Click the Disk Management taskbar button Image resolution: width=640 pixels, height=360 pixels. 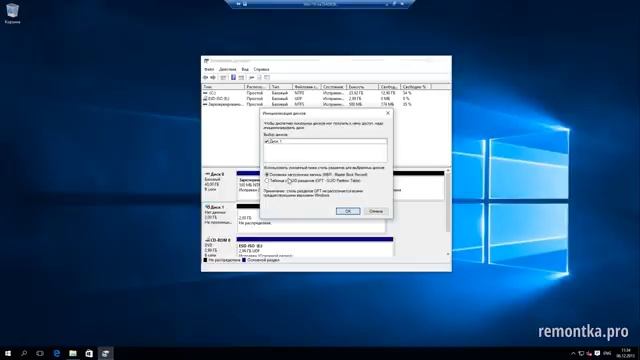(105, 353)
